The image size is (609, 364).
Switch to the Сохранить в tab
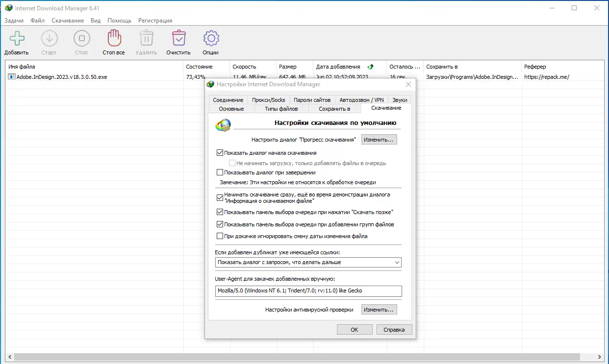334,109
